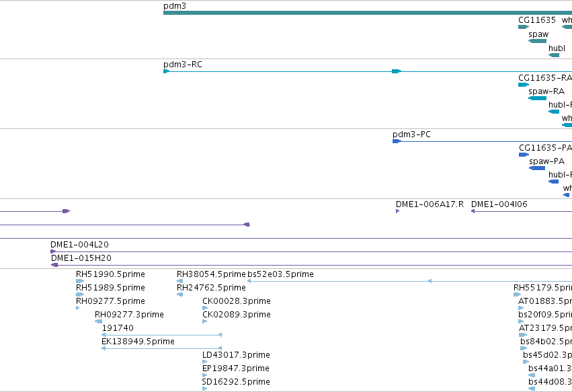Select the pdm3-PC first coding block
Viewport: 572px width, 392px height.
397,141
